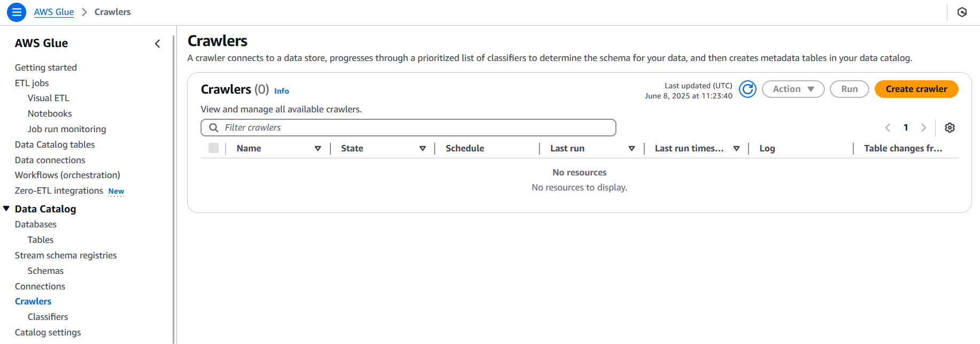This screenshot has width=980, height=344.
Task: Open the Action dropdown
Action: [793, 89]
